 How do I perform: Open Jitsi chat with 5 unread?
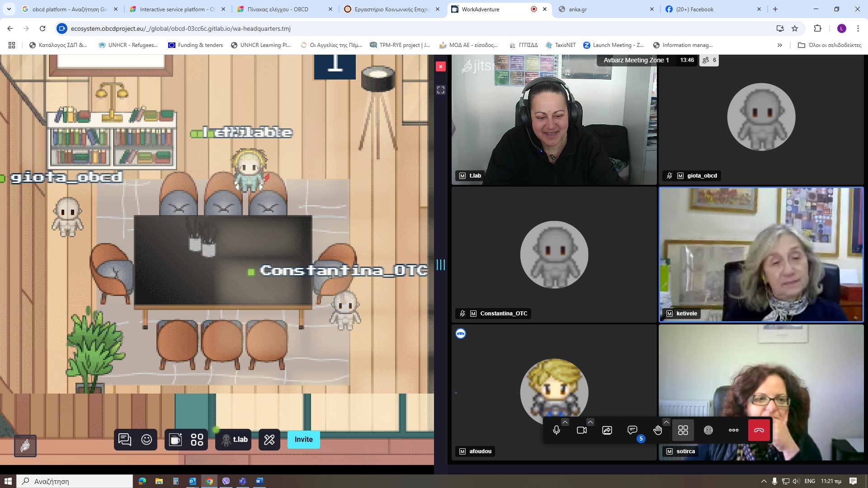632,430
